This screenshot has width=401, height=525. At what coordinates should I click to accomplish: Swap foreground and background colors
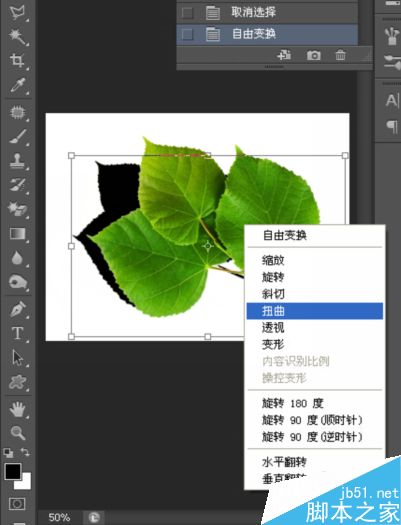point(25,452)
